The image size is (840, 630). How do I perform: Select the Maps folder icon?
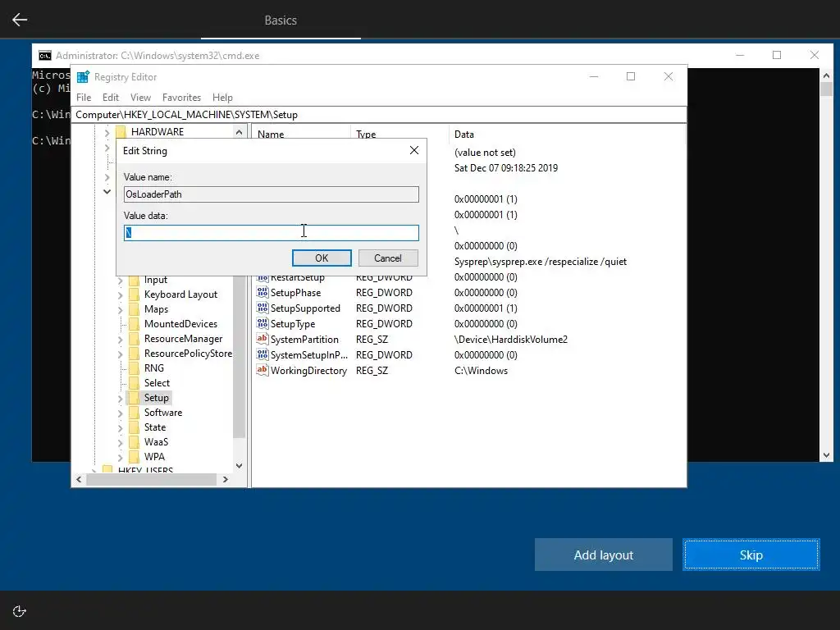point(134,309)
